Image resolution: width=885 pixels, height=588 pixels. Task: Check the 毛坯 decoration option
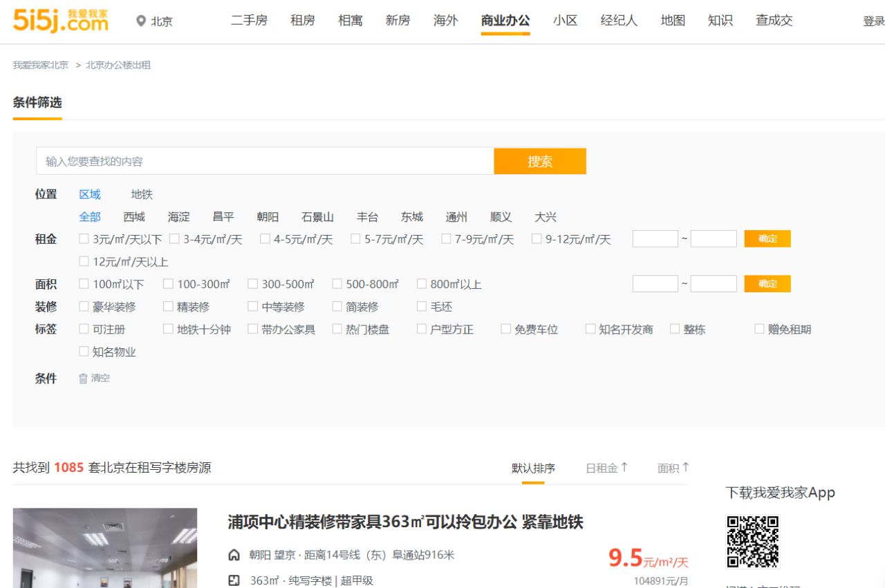[421, 306]
